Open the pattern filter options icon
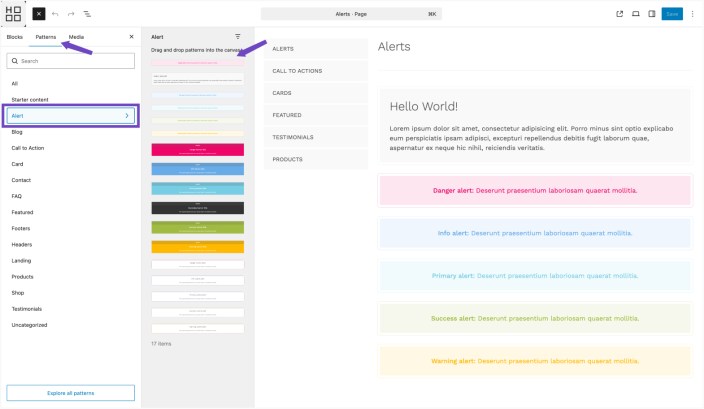Image resolution: width=704 pixels, height=409 pixels. (238, 37)
